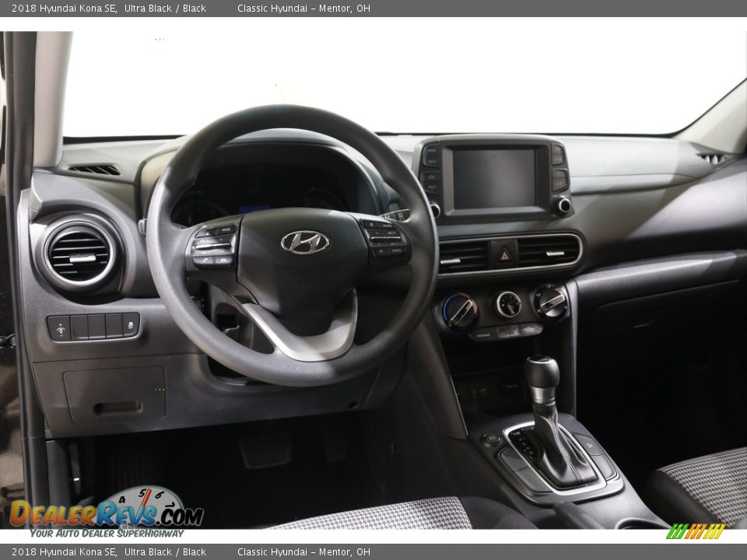This screenshot has width=747, height=560.
Task: Disable stability control with the ESC off button
Action: (132, 324)
